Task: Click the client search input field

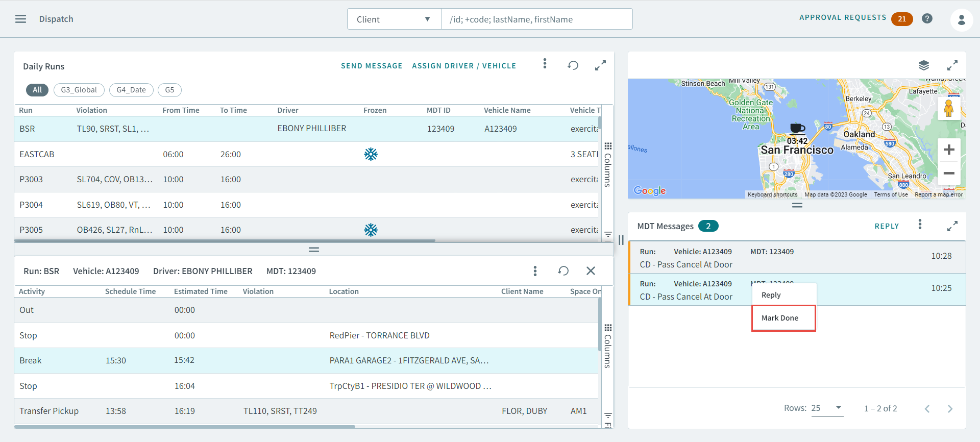Action: pos(536,19)
